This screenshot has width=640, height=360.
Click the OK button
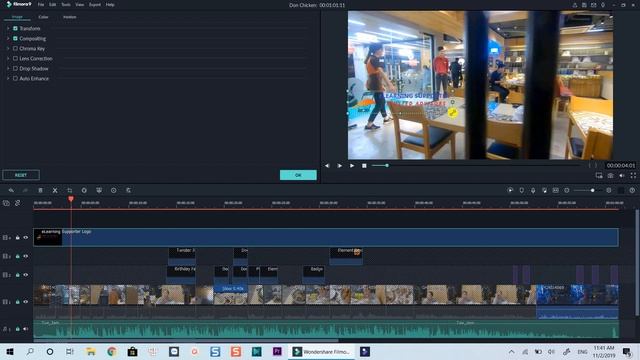pos(298,175)
